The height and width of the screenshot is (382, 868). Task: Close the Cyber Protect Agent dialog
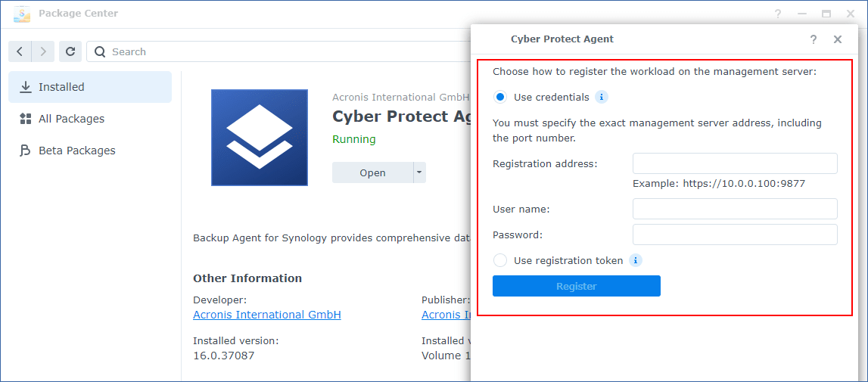click(838, 39)
